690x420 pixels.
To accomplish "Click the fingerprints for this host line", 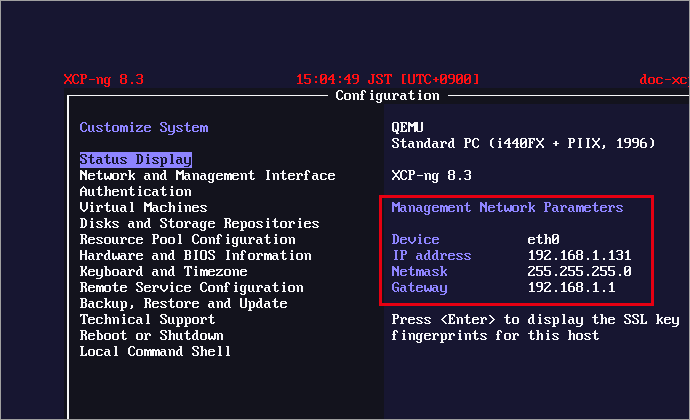I will click(495, 335).
